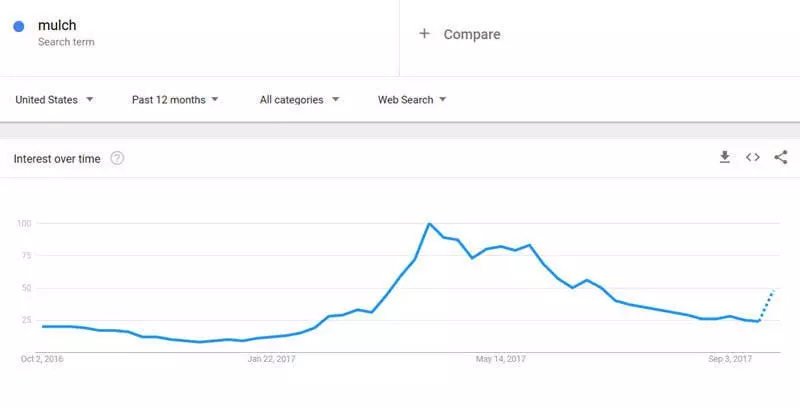This screenshot has height=408, width=800.
Task: Click the Jan 22, 2017 axis label
Action: pos(271,359)
